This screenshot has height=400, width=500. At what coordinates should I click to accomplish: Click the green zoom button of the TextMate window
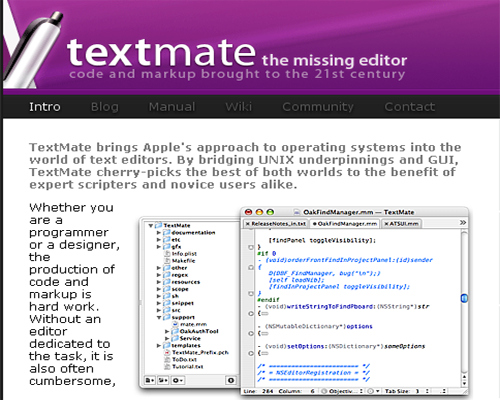click(x=270, y=212)
